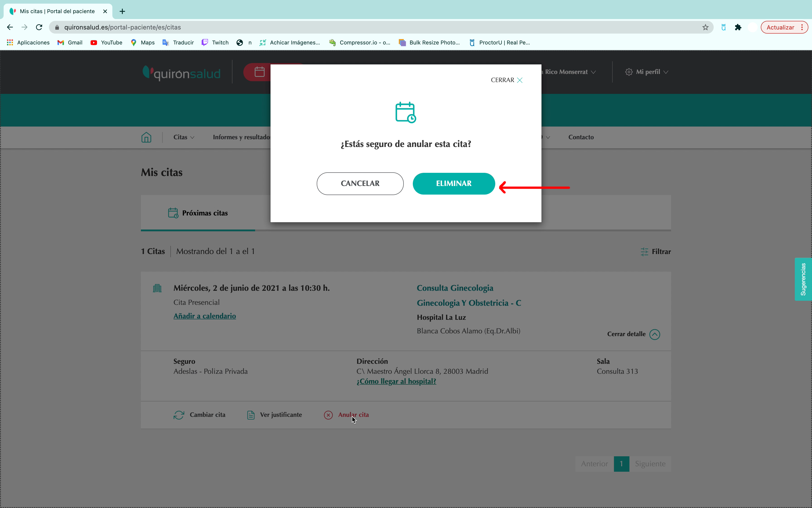Click ¿Cómo llegar al hospital? link
812x508 pixels.
pos(396,381)
